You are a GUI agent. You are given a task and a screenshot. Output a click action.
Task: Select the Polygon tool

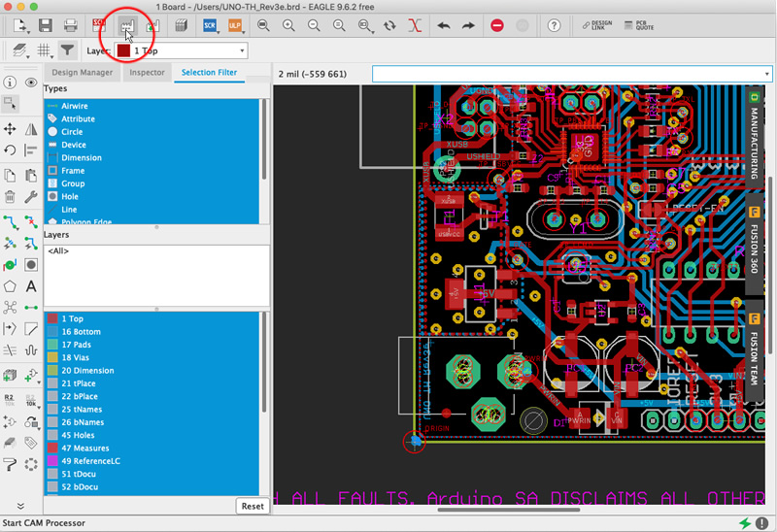pos(10,286)
